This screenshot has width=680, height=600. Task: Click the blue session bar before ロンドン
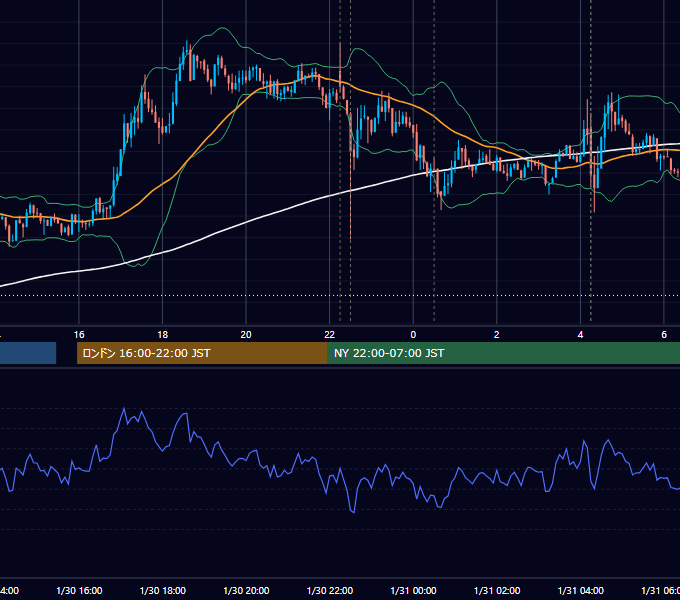28,353
